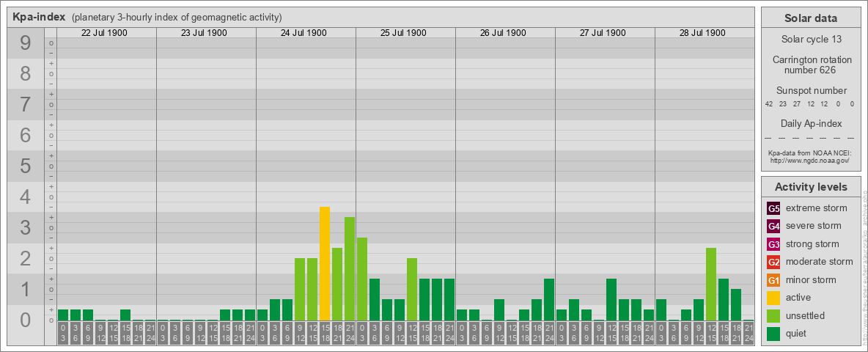Click the G5 extreme storm badge
Viewport: 868px width, 352px height.
773,209
